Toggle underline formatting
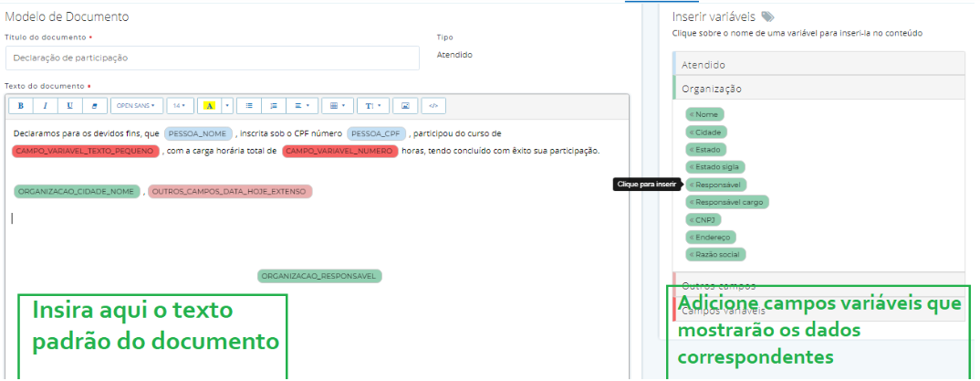This screenshot has height=381, width=980. click(70, 105)
